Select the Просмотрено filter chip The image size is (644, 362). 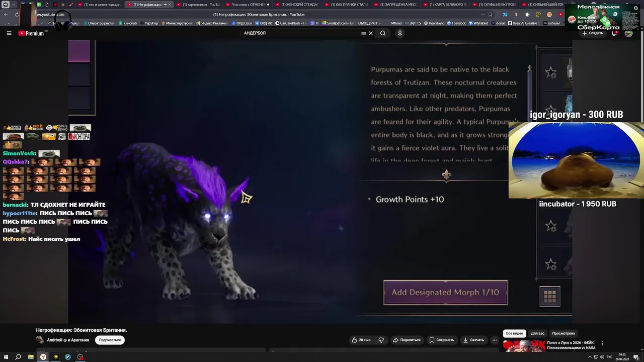pyautogui.click(x=563, y=333)
